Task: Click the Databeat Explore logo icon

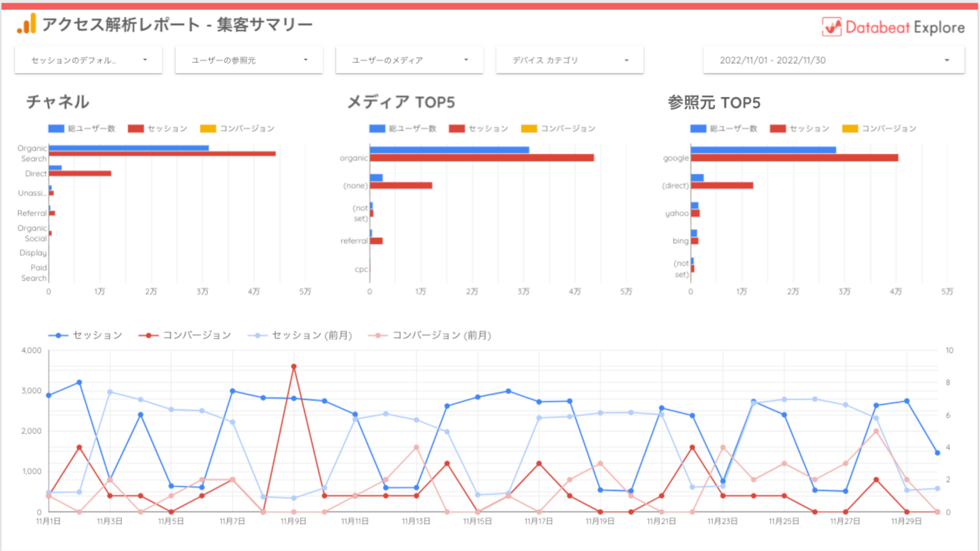Action: click(x=831, y=27)
